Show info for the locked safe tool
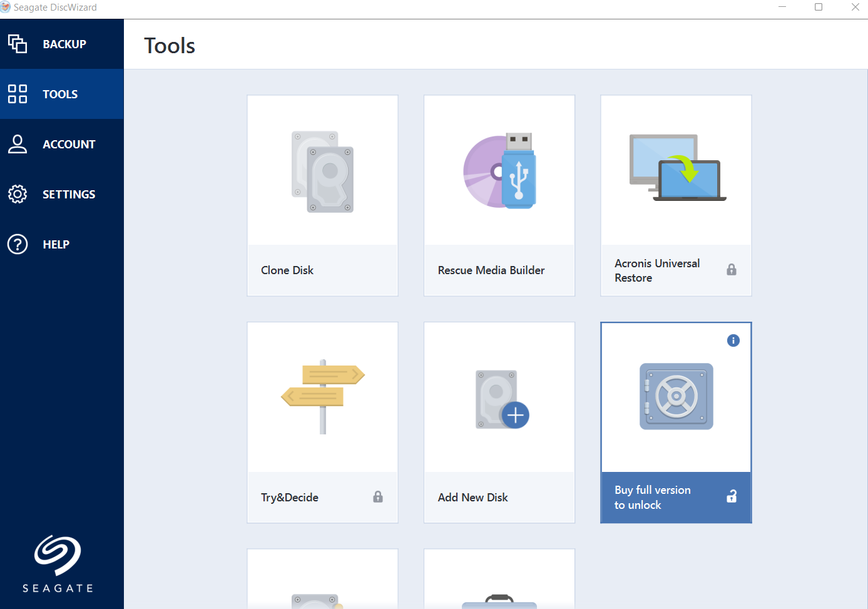 [733, 340]
